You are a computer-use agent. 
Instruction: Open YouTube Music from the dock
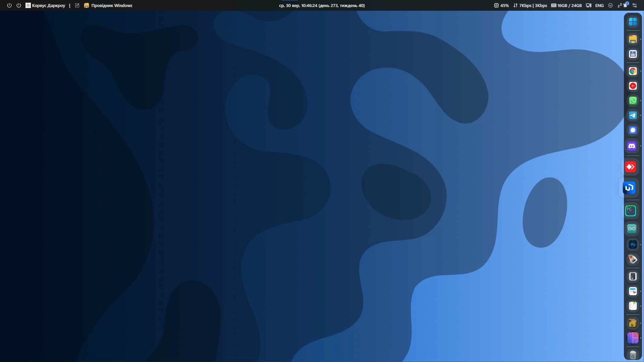click(633, 86)
